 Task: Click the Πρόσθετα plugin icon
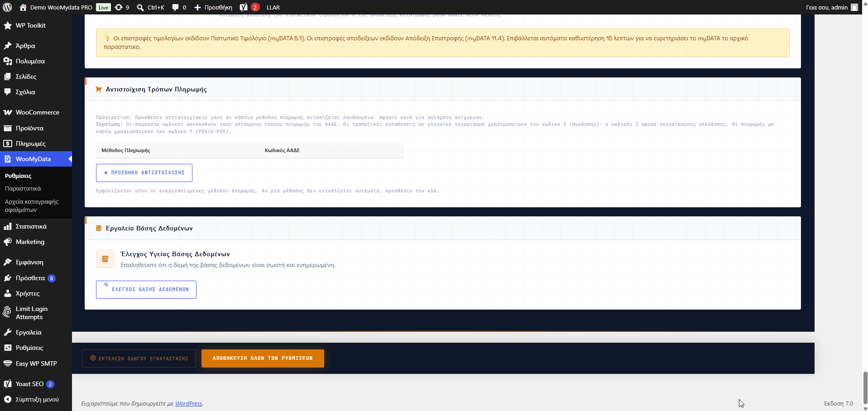[x=8, y=278]
